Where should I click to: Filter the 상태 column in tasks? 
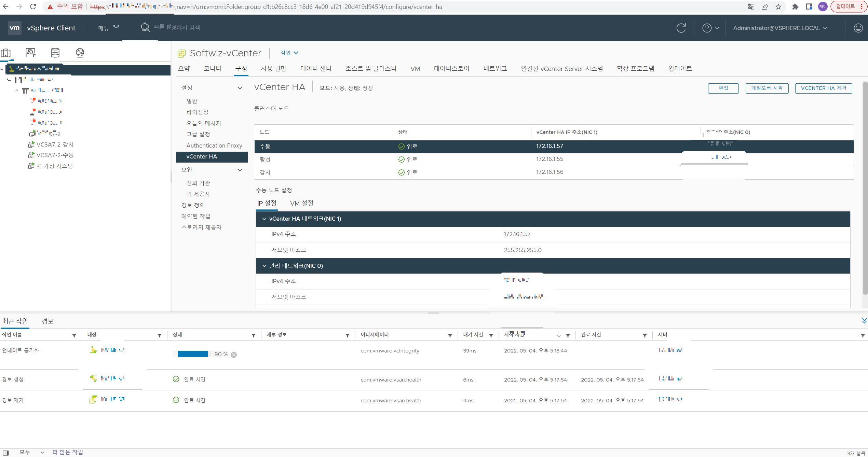pos(253,336)
